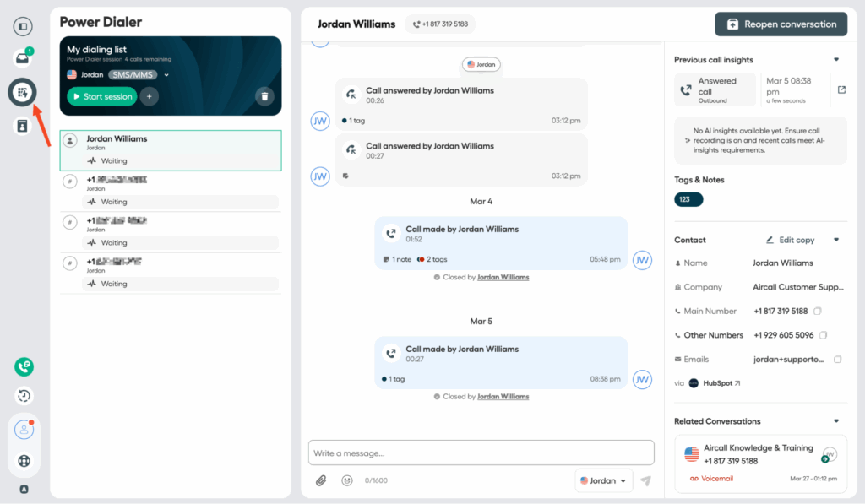Collapse the Related Conversations section

pos(836,421)
